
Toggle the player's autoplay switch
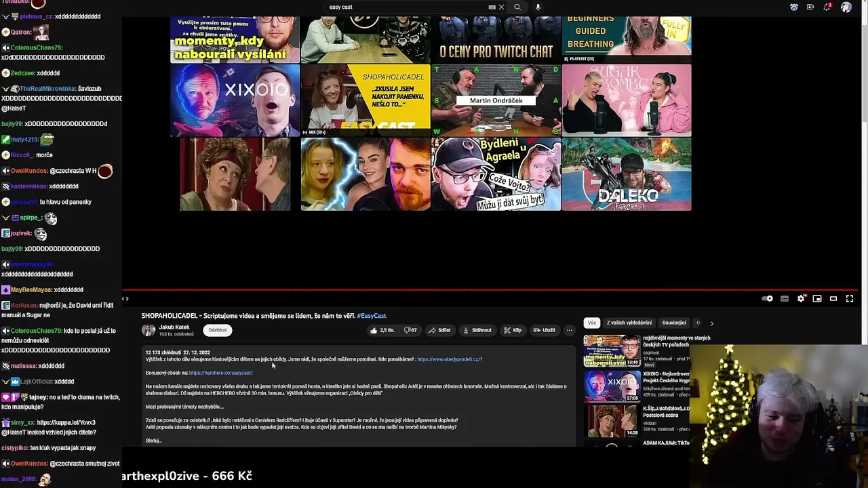click(x=768, y=298)
